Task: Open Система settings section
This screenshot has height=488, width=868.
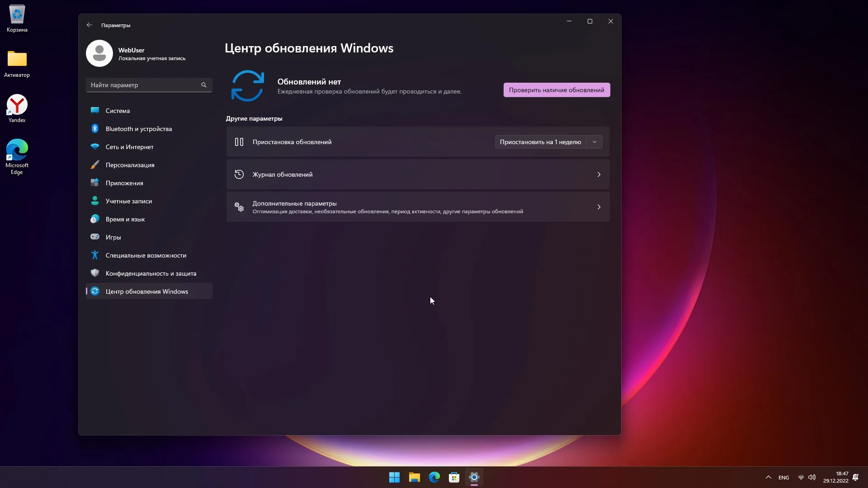Action: 118,111
